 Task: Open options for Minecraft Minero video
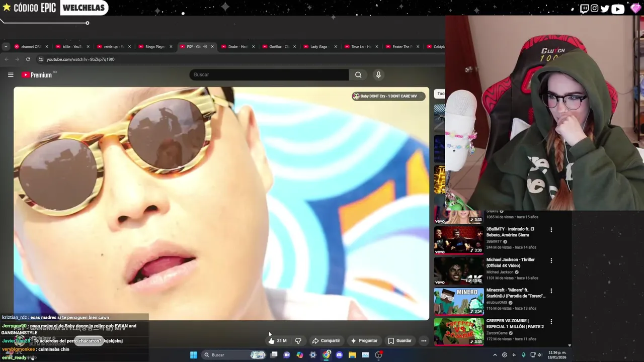tap(551, 291)
